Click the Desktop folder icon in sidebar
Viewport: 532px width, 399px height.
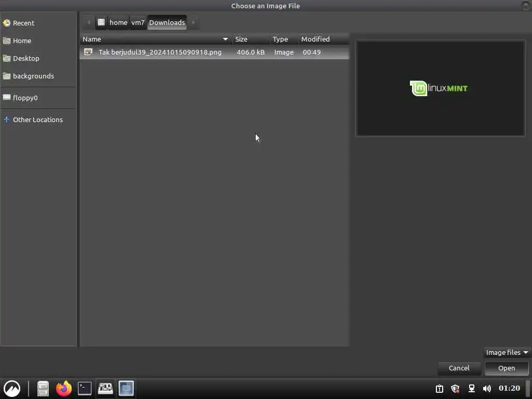[x=6, y=58]
